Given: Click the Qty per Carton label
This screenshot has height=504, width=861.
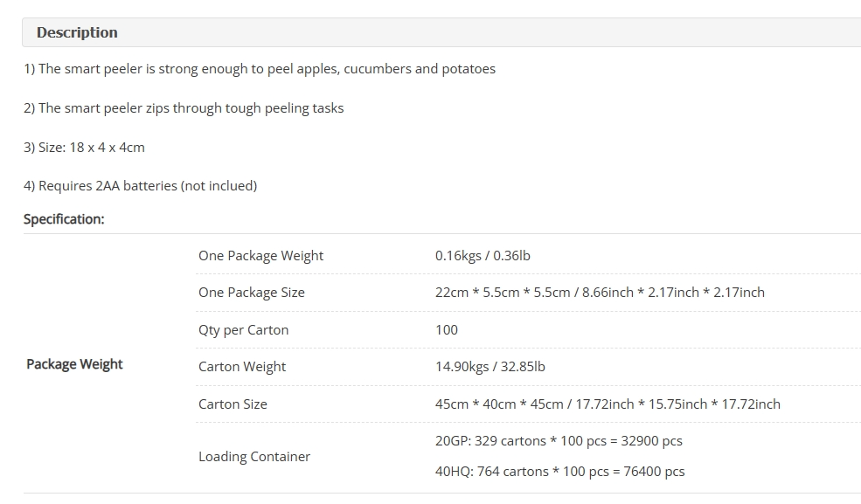Looking at the screenshot, I should click(x=243, y=330).
